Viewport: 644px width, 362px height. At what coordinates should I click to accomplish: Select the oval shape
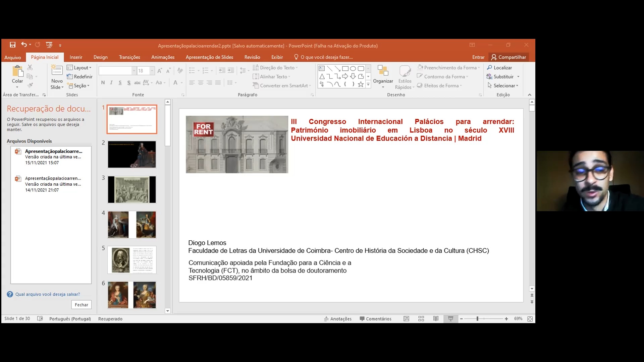click(353, 68)
